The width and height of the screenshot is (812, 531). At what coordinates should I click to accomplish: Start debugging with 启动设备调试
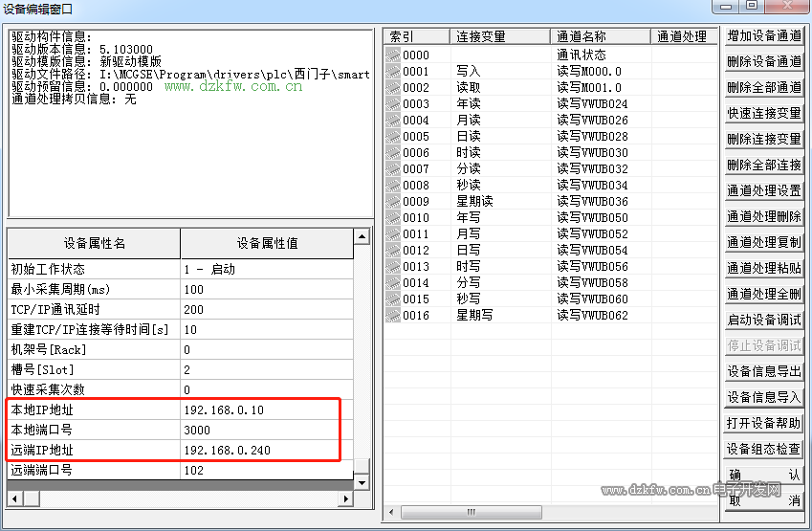click(763, 320)
